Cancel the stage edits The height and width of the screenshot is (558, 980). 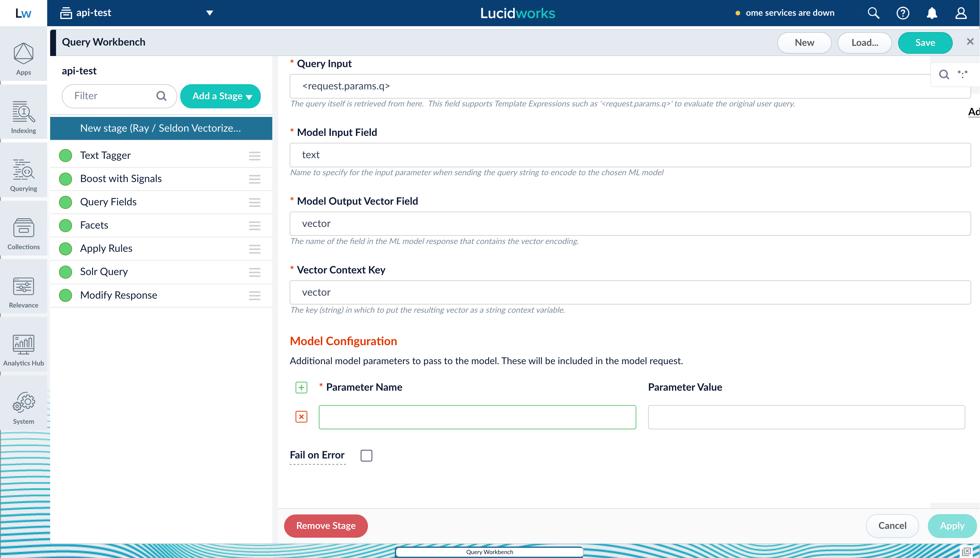(x=892, y=526)
